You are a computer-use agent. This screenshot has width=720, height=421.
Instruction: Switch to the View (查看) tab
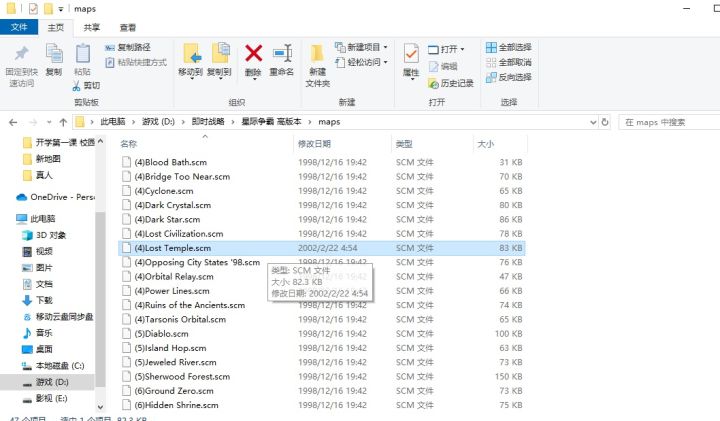click(x=128, y=28)
